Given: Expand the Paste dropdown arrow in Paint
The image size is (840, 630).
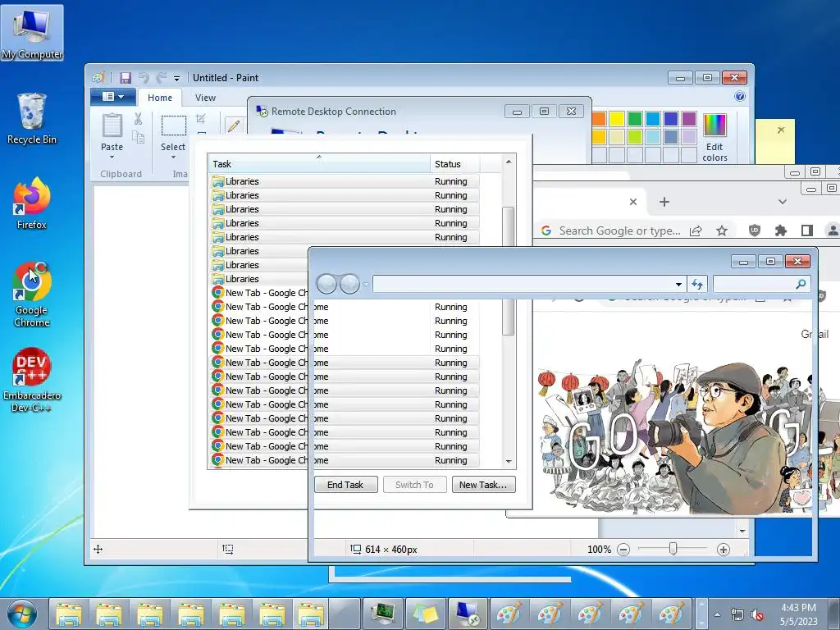Looking at the screenshot, I should (x=112, y=157).
